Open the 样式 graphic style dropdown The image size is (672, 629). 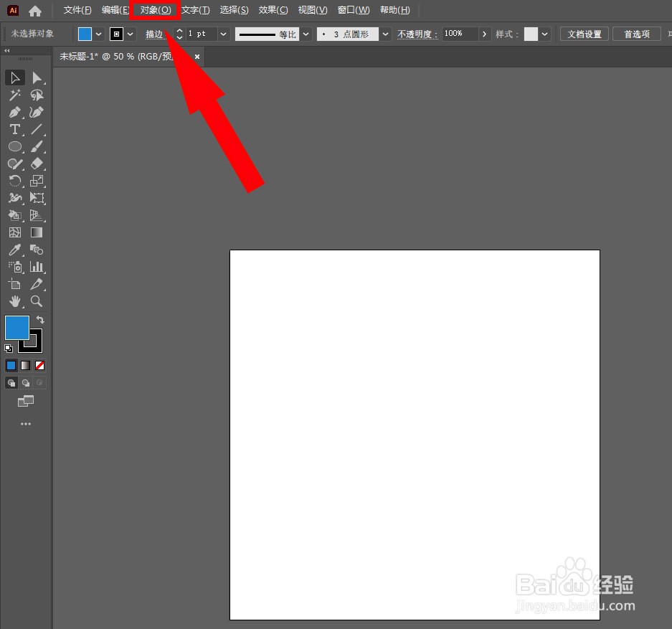click(x=544, y=34)
